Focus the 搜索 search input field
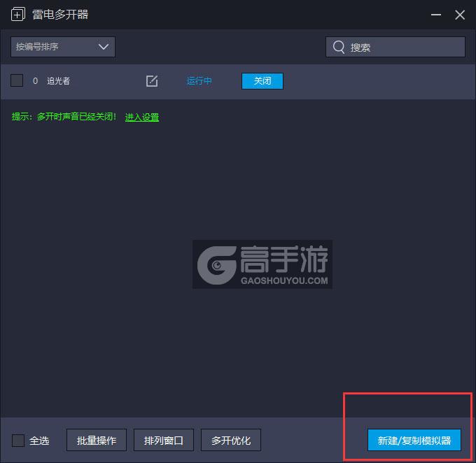The width and height of the screenshot is (476, 463). click(x=395, y=47)
